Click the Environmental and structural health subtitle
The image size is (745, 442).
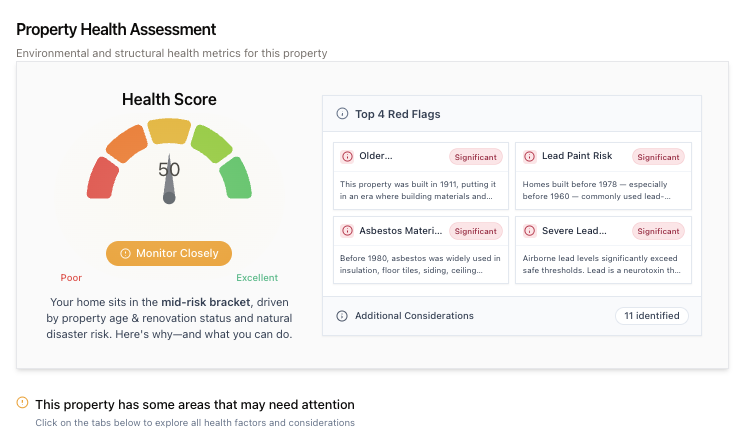click(x=172, y=53)
